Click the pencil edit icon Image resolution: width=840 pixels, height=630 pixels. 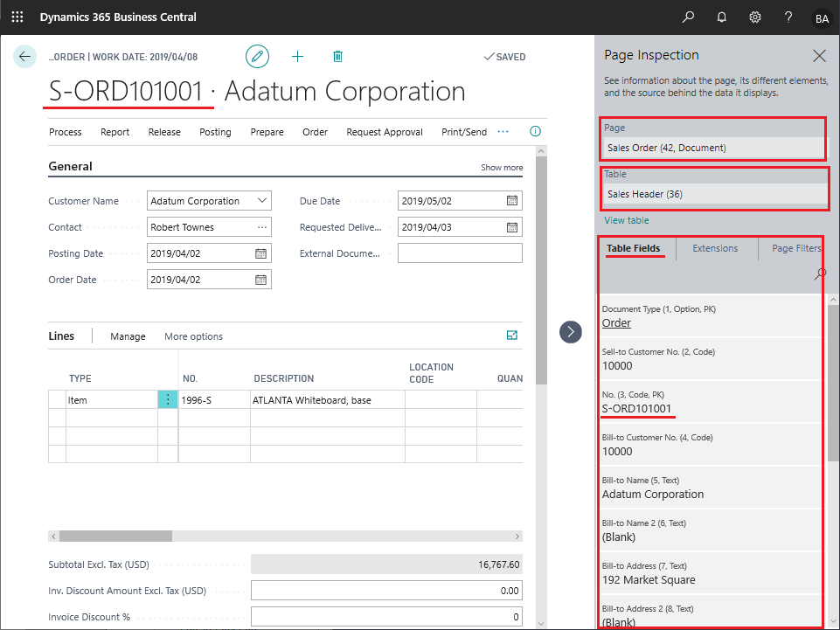click(257, 56)
